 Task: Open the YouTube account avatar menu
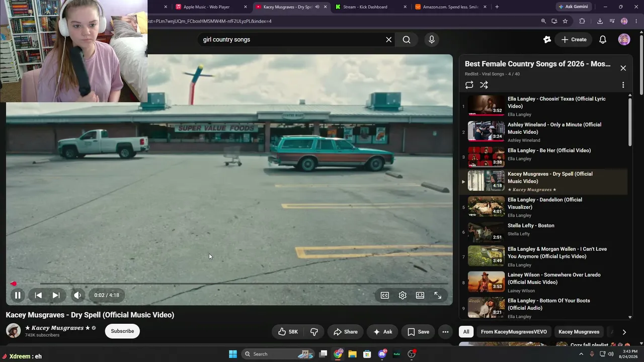(x=624, y=40)
